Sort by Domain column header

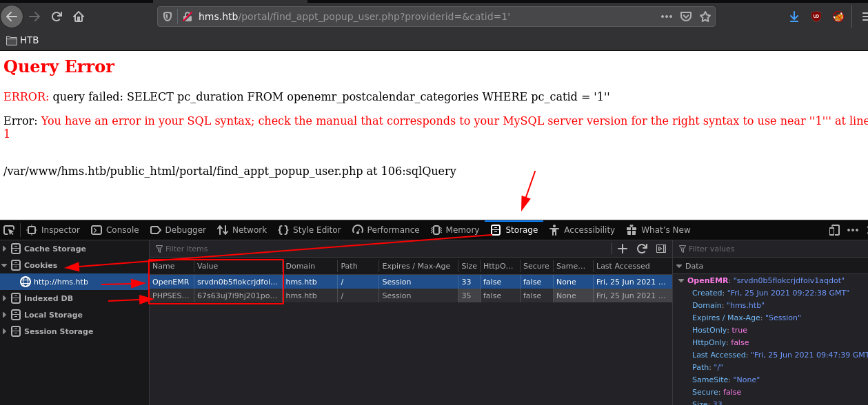click(310, 266)
